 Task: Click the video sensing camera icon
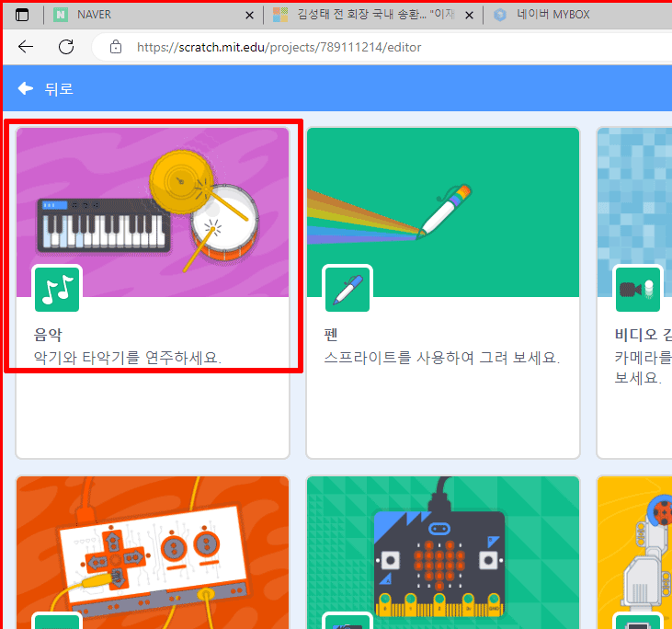click(x=638, y=289)
